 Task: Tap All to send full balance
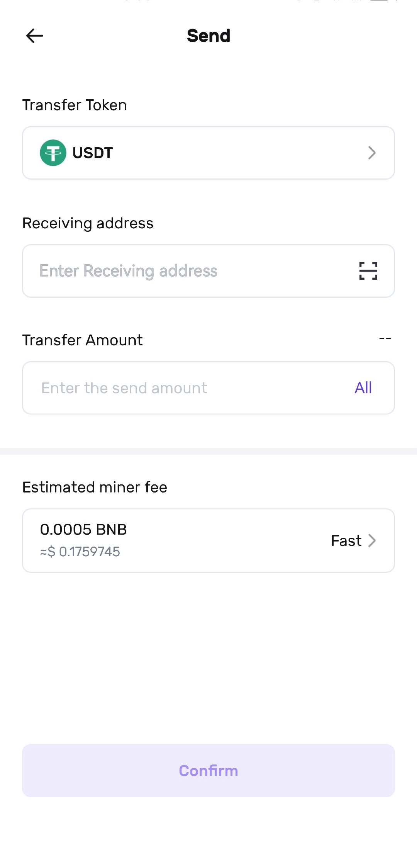[x=363, y=388]
